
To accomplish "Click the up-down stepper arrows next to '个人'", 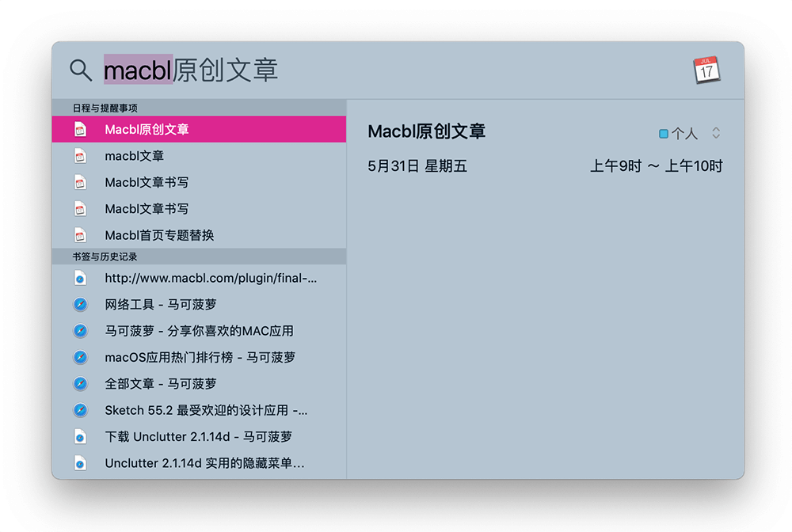I will click(x=716, y=133).
